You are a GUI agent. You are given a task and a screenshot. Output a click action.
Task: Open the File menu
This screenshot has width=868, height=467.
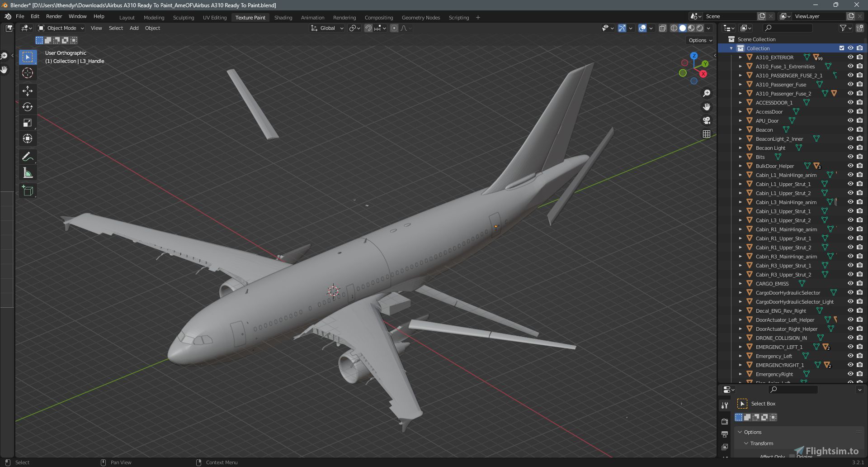click(x=20, y=16)
